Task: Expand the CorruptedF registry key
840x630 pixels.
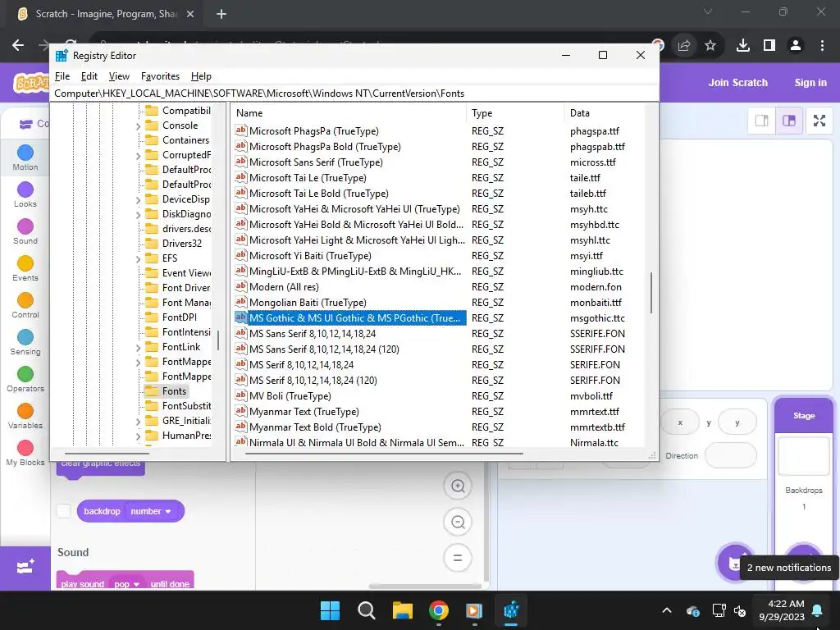Action: point(138,156)
